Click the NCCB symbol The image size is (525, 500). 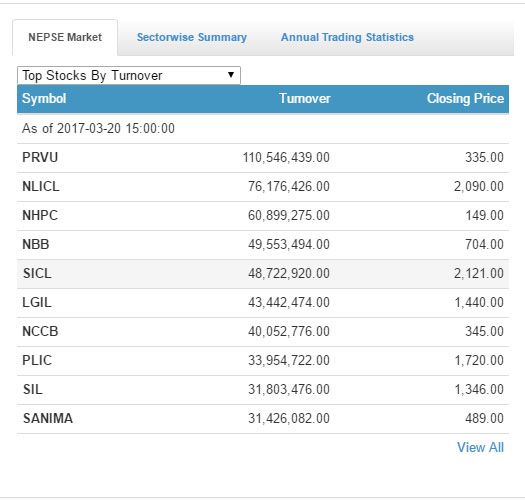click(x=40, y=332)
